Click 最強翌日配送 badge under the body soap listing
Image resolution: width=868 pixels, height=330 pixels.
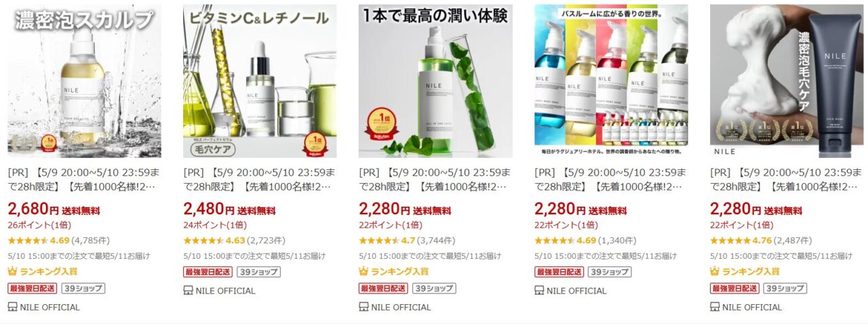559,272
